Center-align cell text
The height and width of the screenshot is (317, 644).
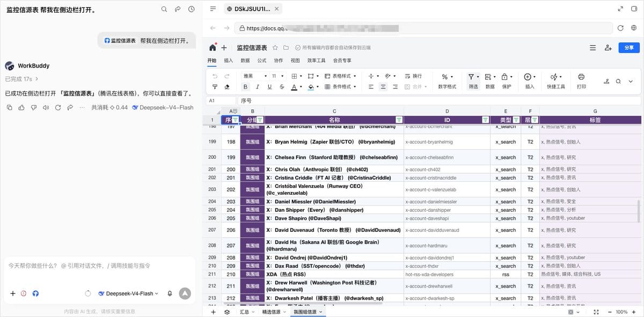click(383, 86)
